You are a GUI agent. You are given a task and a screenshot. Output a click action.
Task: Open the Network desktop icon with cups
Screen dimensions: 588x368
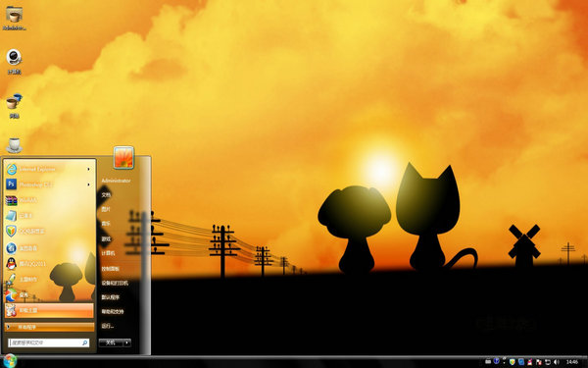[x=15, y=106]
